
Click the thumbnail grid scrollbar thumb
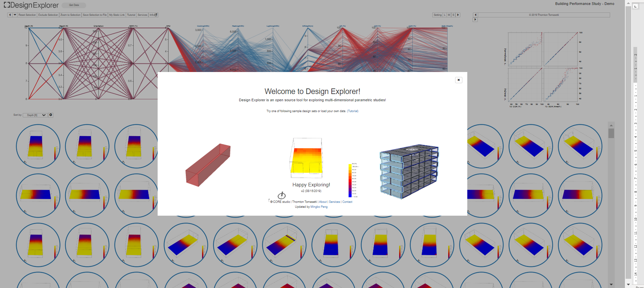point(611,133)
